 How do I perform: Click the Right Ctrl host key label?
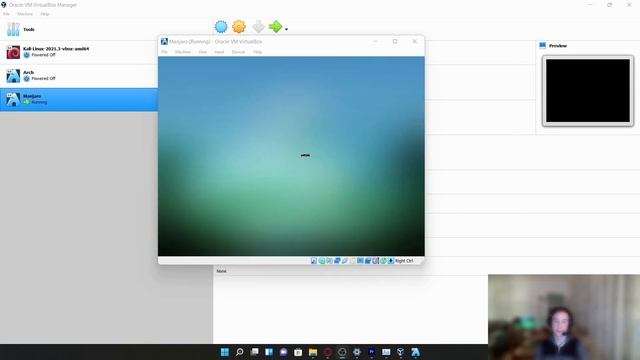[404, 260]
